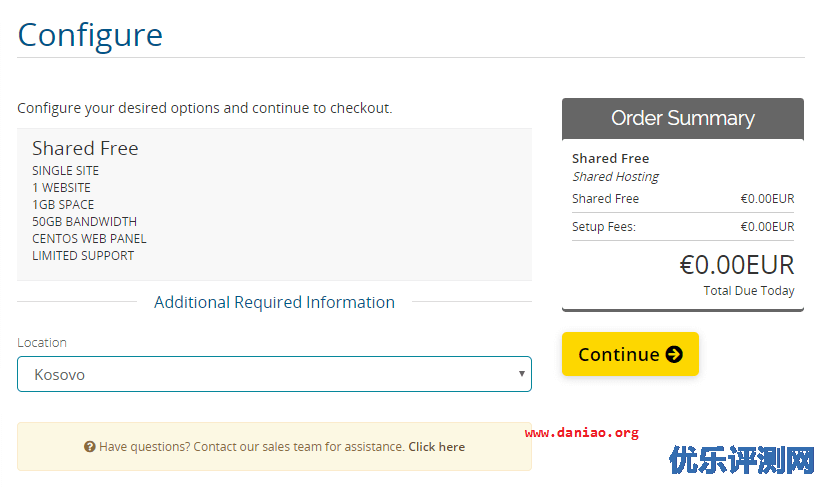
Task: Click the Order Summary header
Action: tap(683, 118)
